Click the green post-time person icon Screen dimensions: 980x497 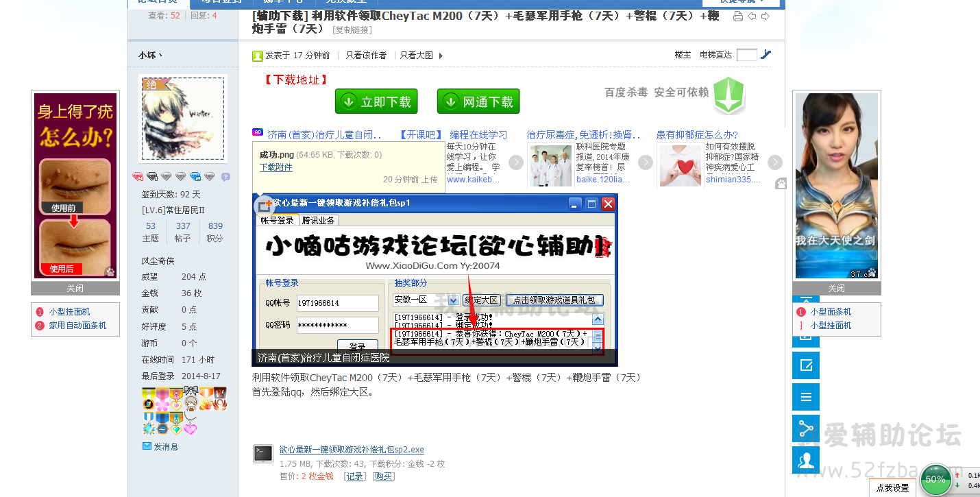[258, 56]
